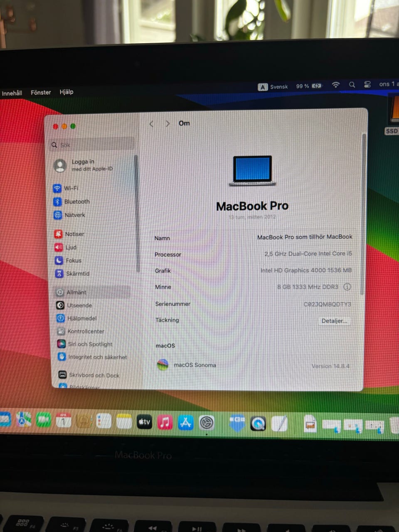The height and width of the screenshot is (532, 399).
Task: Click the '13 tum, mitten 2012' subtitle
Action: 252,217
